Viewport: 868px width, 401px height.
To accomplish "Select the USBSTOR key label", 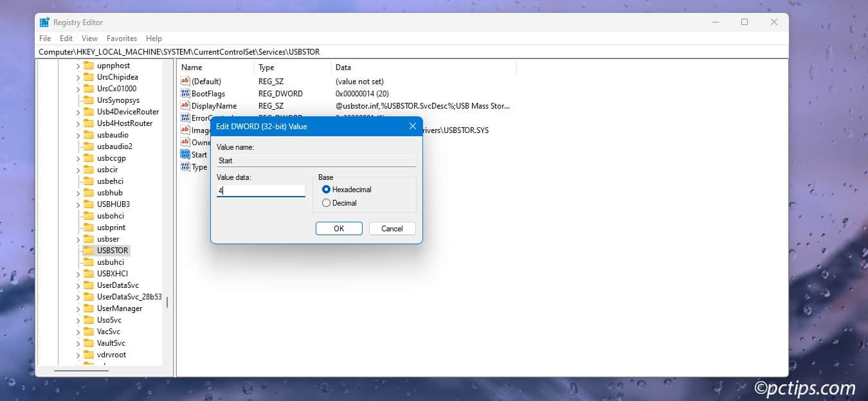I will [113, 251].
